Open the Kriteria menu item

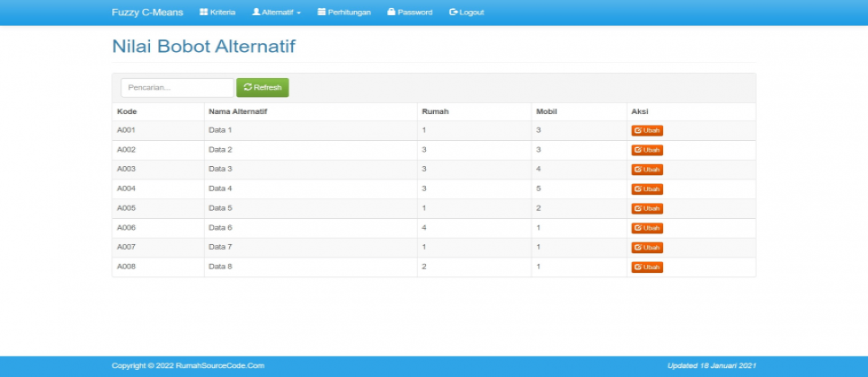click(217, 13)
